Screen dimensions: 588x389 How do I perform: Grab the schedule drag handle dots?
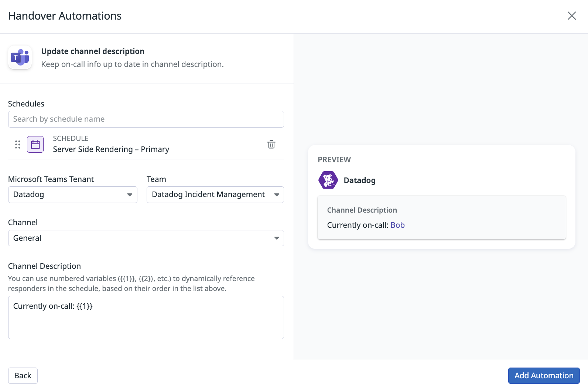(17, 145)
